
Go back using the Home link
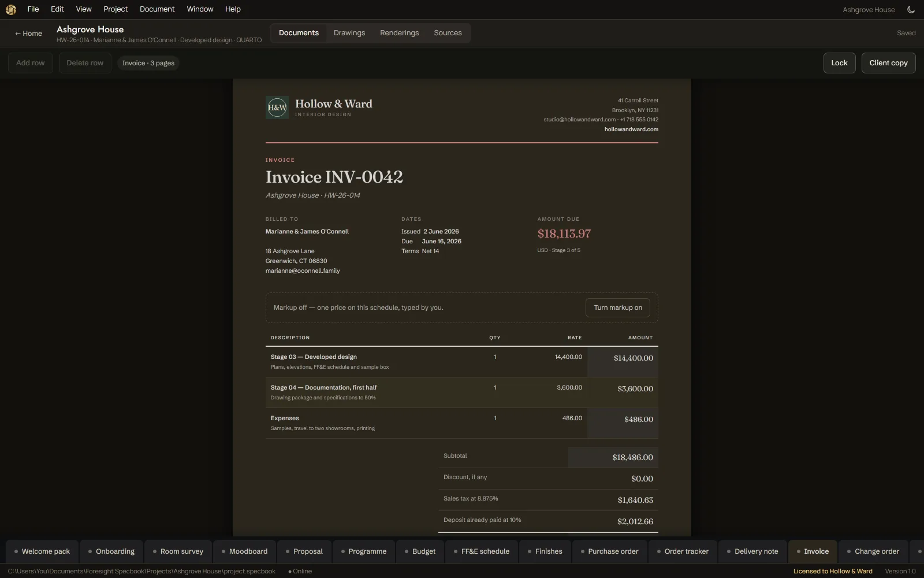(x=28, y=34)
